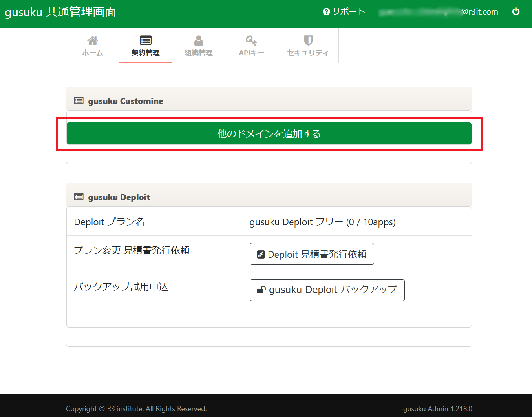Click the R3 institute copyright text

click(136, 409)
